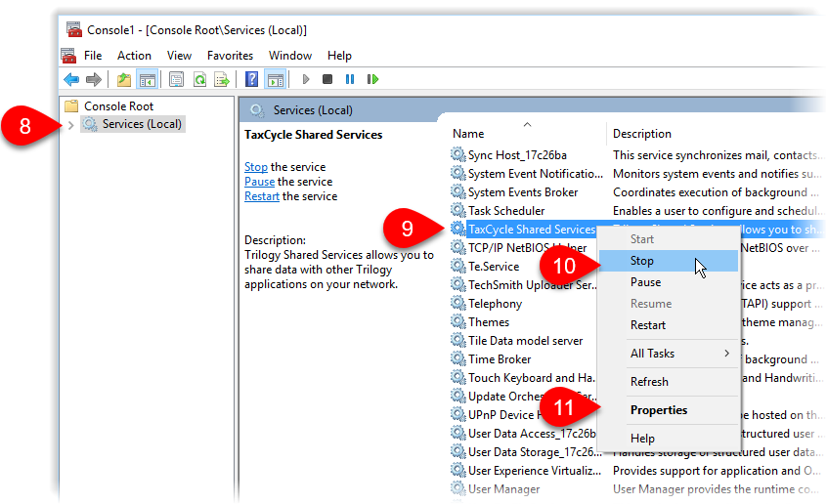Open the Favorites menu

pos(230,56)
